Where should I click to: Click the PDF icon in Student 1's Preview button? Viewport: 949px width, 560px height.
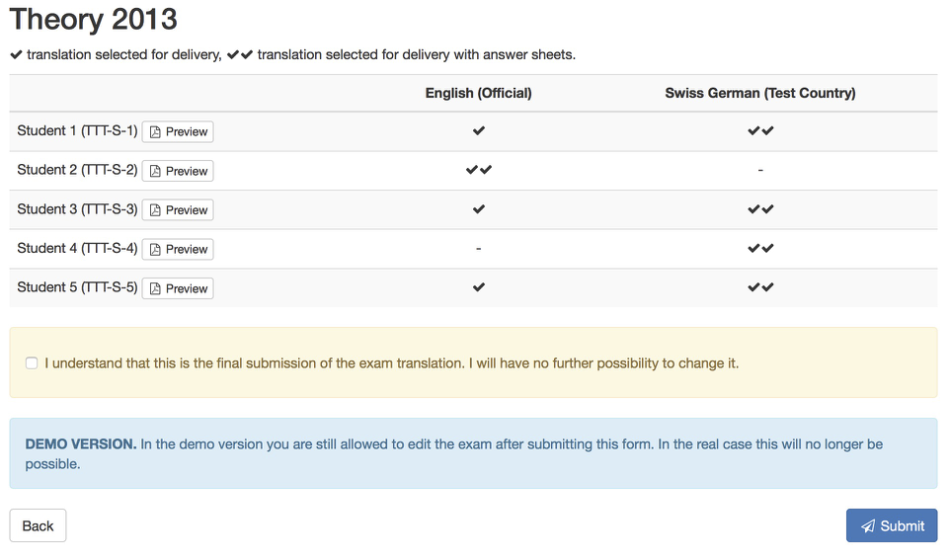155,132
